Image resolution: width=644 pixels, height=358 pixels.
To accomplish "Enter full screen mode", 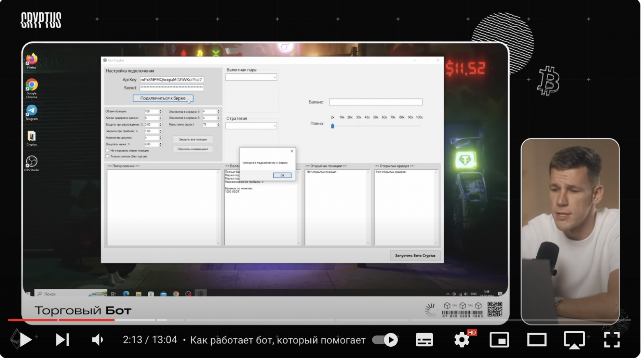I will pyautogui.click(x=611, y=340).
